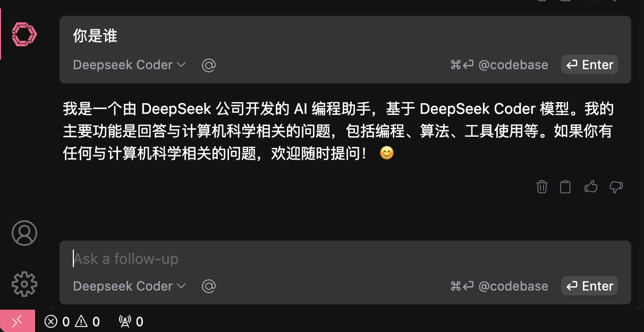The image size is (644, 332).
Task: Click the 你是谁 message text to edit
Action: 95,36
